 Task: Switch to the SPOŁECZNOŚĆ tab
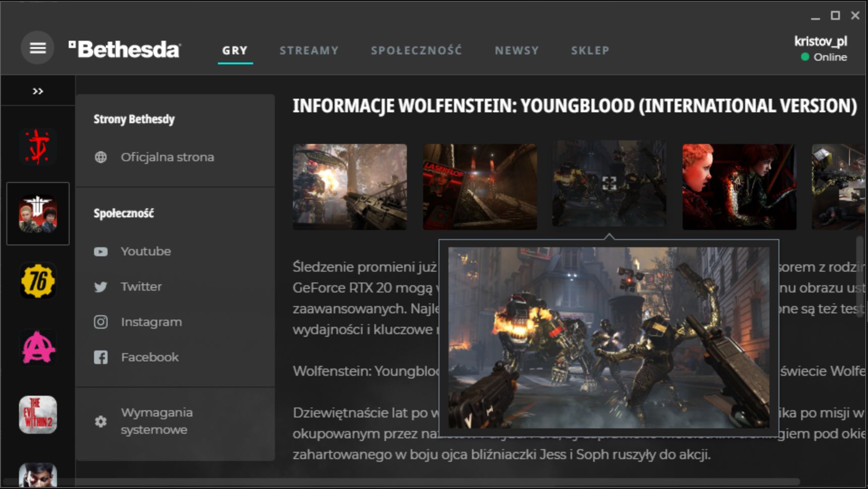416,50
